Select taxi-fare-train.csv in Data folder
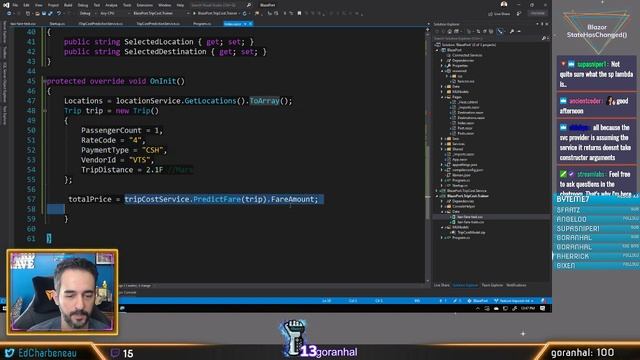640x360 pixels. [x=471, y=222]
